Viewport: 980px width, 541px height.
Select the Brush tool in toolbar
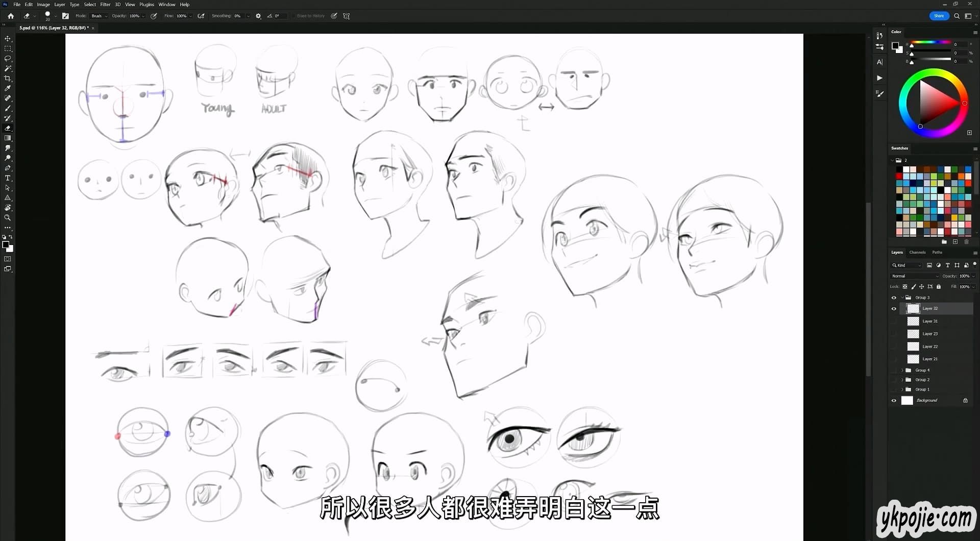(8, 108)
